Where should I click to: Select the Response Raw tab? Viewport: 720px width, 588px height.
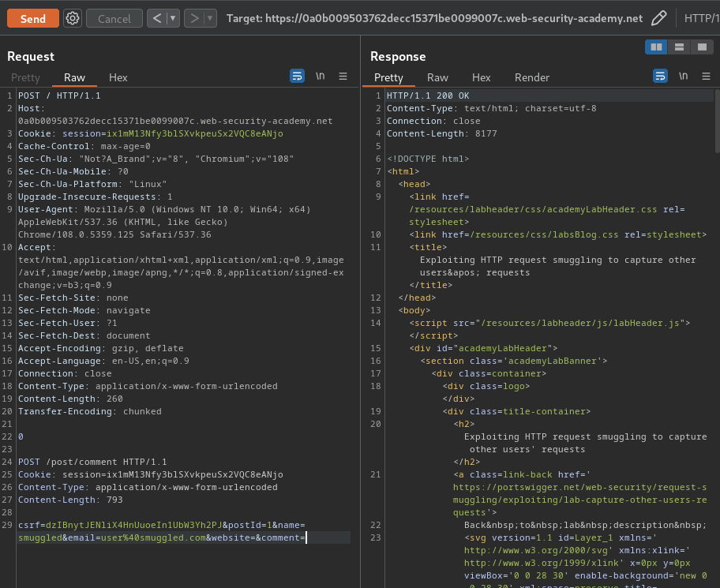(x=437, y=77)
